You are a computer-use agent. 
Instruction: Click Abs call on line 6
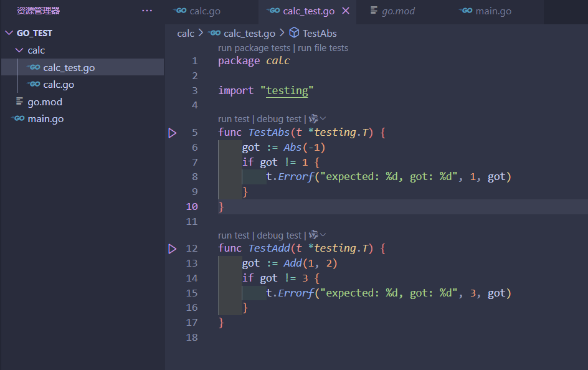(293, 147)
